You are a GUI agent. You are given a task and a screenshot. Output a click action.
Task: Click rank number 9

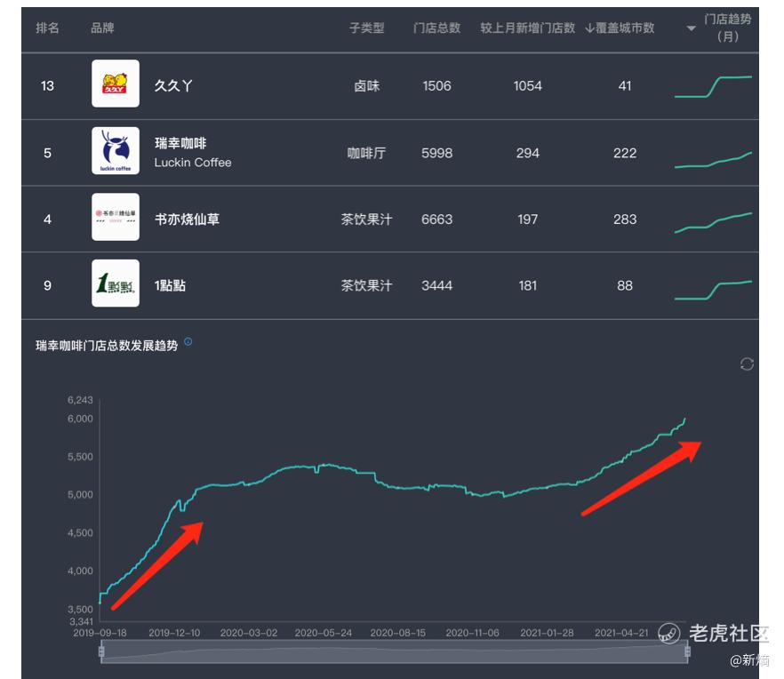pos(47,285)
